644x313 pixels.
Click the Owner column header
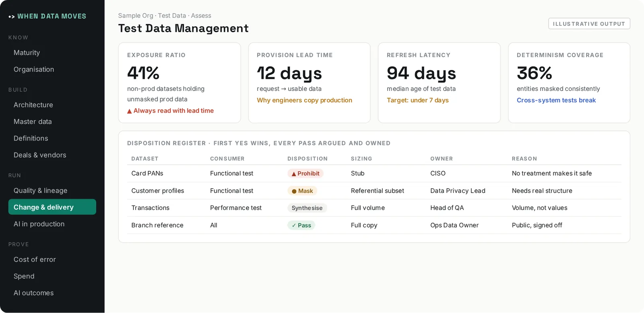[x=442, y=159]
